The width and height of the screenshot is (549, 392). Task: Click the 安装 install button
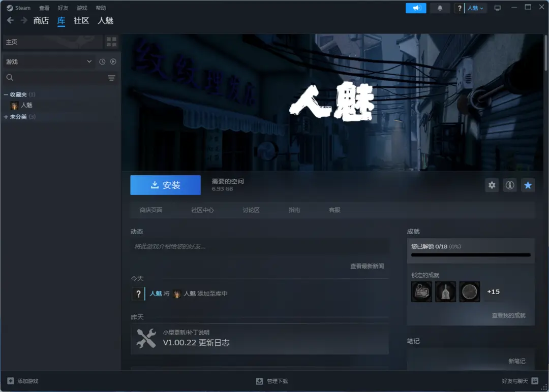165,185
